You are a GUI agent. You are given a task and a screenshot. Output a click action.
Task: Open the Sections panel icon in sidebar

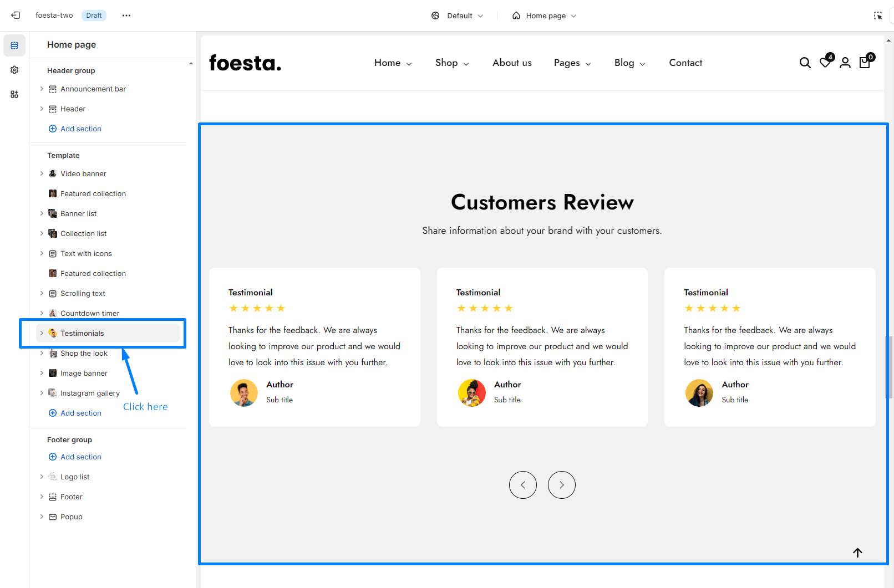[14, 45]
